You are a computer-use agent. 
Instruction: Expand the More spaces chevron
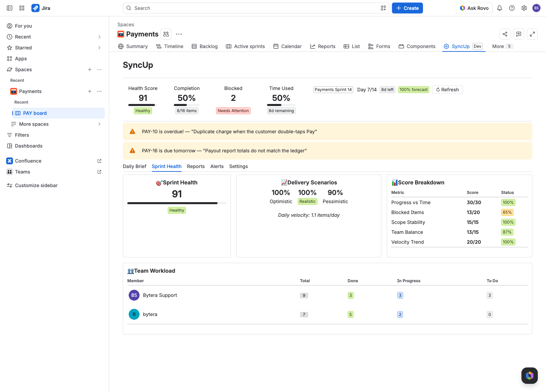[x=99, y=124]
